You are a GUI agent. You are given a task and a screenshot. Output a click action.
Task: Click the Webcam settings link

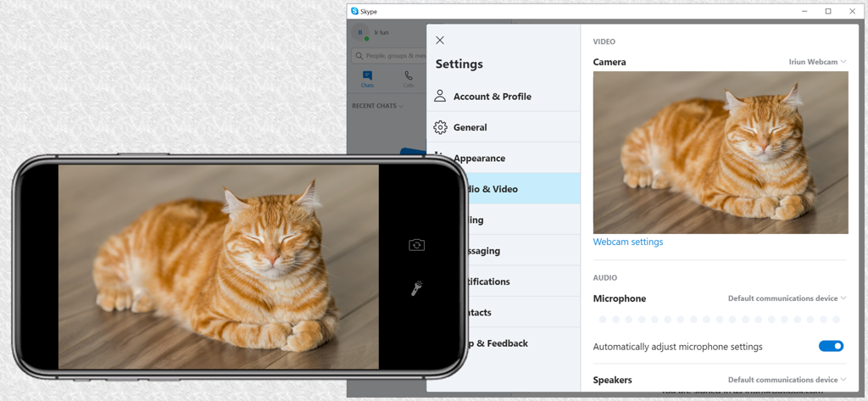coord(628,242)
